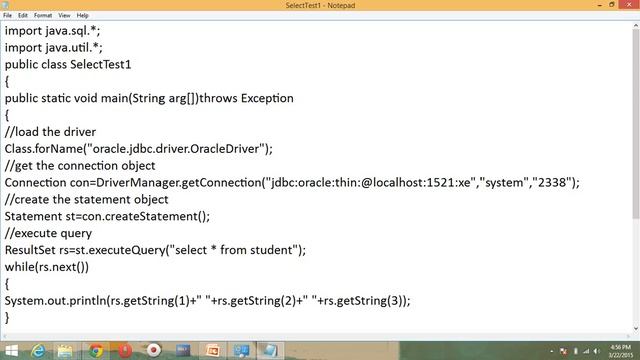Click the Class.forName OracleDriver line

tap(138, 149)
